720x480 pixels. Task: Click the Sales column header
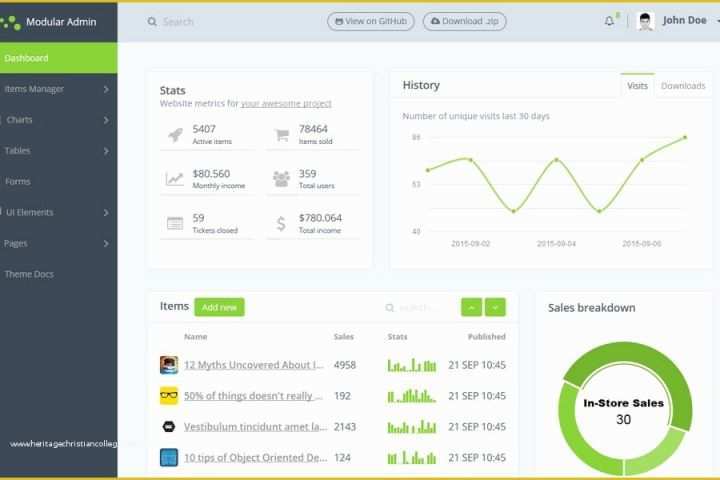coord(343,337)
